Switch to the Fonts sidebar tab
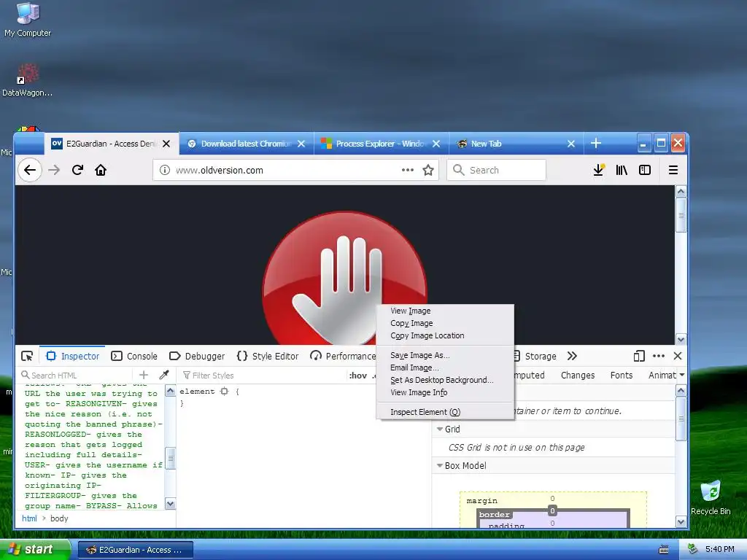 622,376
